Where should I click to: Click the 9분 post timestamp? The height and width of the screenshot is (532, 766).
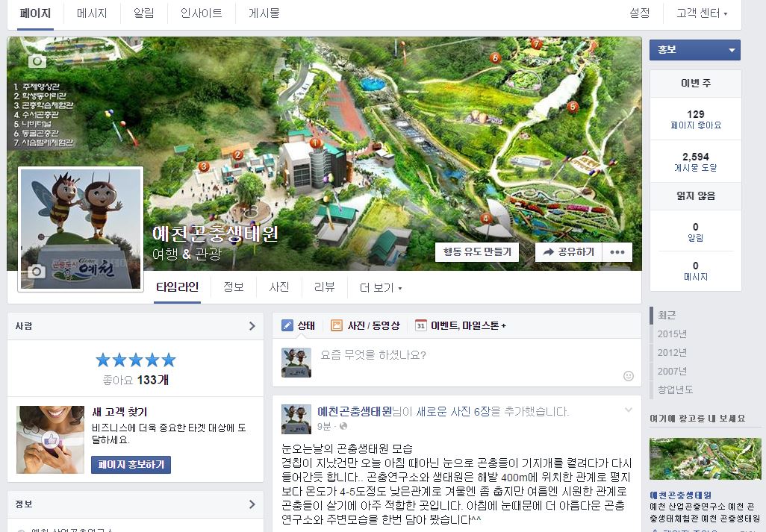tap(324, 426)
